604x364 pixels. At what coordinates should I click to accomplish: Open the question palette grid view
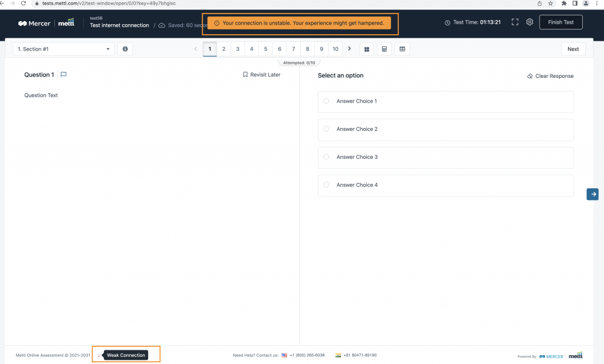pos(366,49)
